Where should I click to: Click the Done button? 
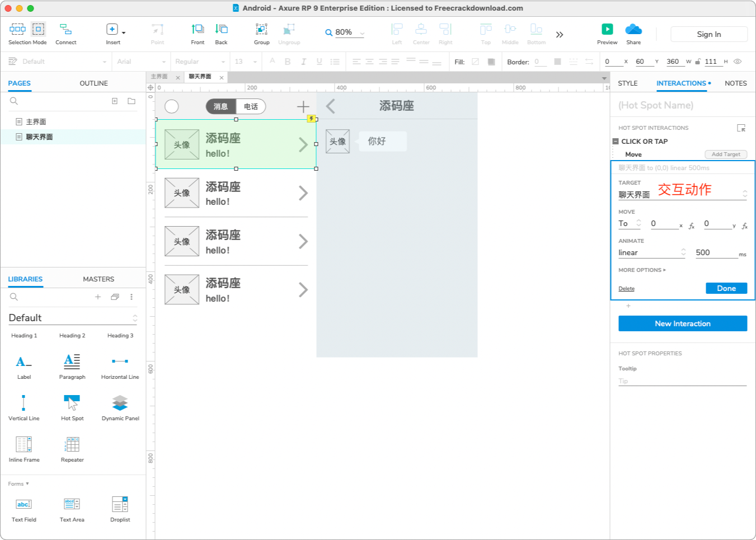[x=726, y=288]
